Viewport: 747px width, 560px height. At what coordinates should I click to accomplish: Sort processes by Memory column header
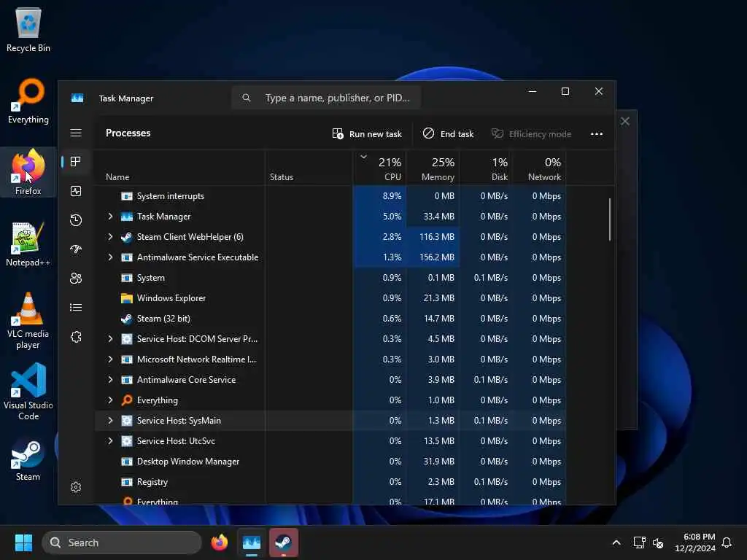[x=433, y=168]
